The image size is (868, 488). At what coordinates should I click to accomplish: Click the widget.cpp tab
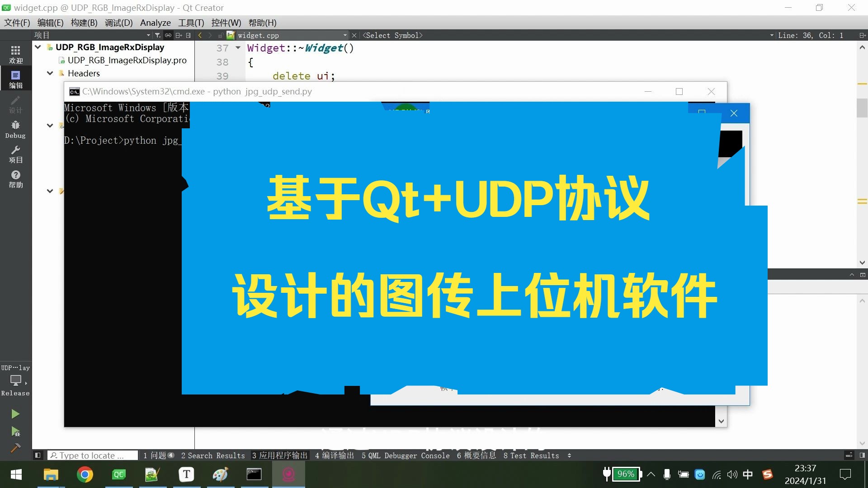[260, 35]
